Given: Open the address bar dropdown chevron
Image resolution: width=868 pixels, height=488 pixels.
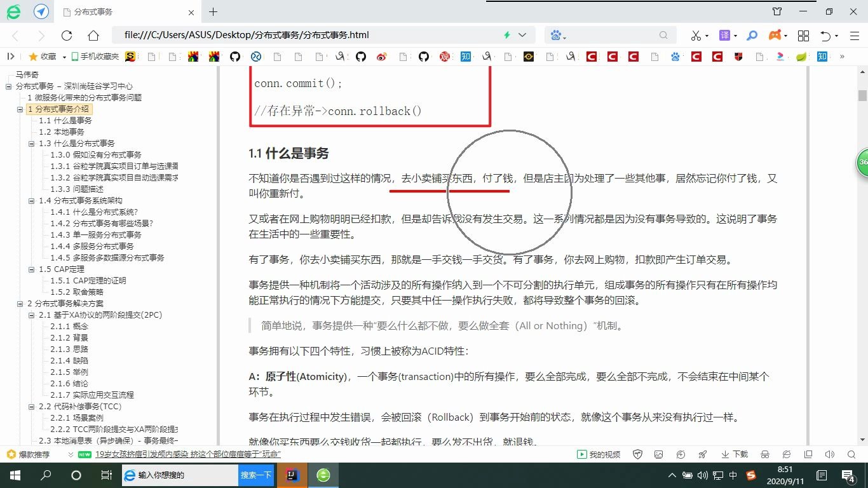Looking at the screenshot, I should tap(522, 35).
